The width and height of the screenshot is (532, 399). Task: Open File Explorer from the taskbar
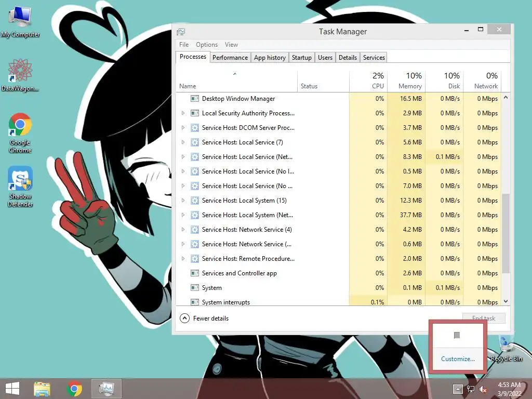pos(42,389)
